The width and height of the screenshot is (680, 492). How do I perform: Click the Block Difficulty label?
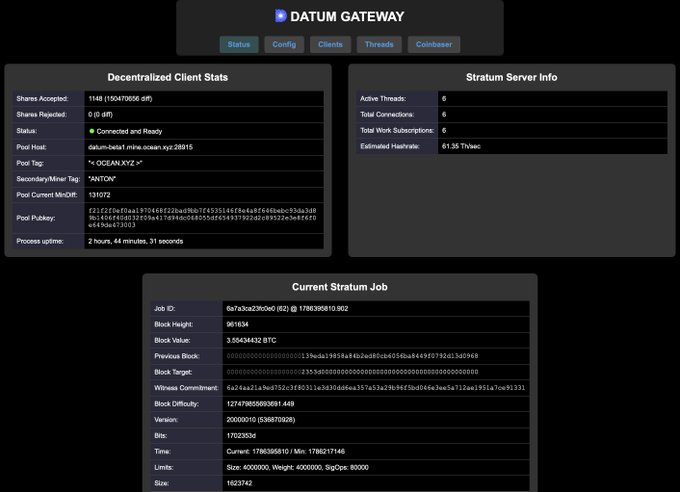coord(177,404)
